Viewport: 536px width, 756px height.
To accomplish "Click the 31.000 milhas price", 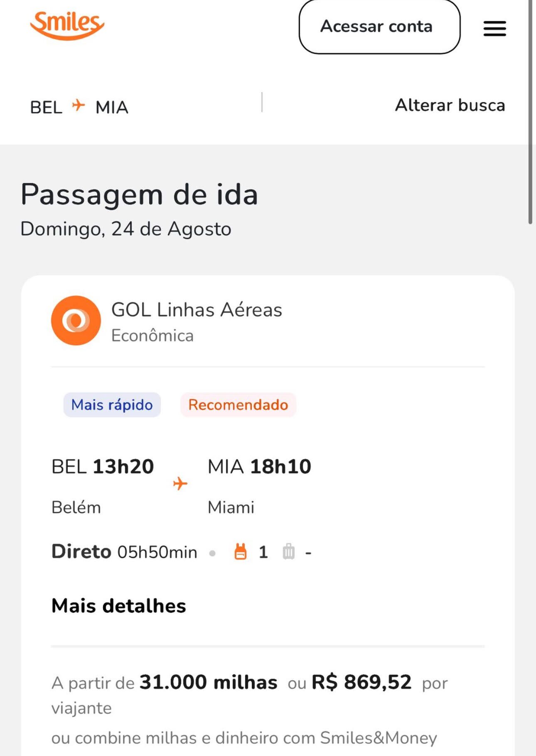I will [208, 682].
